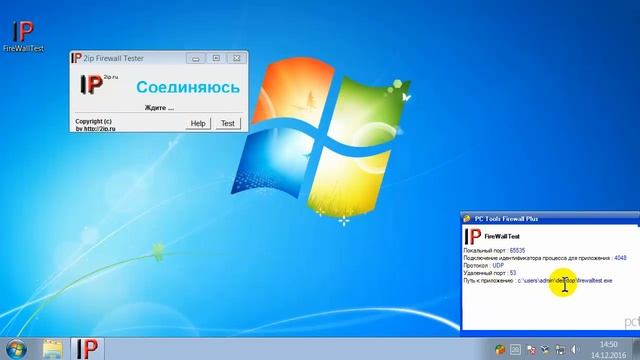Click the 'FireWallTest' name in the firewall popup

pos(502,236)
